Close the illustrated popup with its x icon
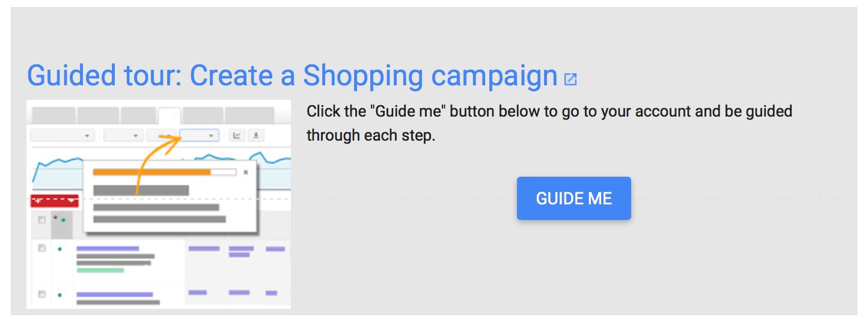Screen dimensions: 868x327 (245, 173)
